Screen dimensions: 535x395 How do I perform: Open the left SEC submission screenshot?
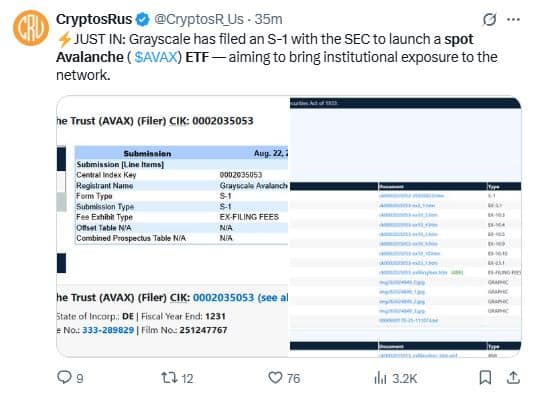click(x=173, y=226)
